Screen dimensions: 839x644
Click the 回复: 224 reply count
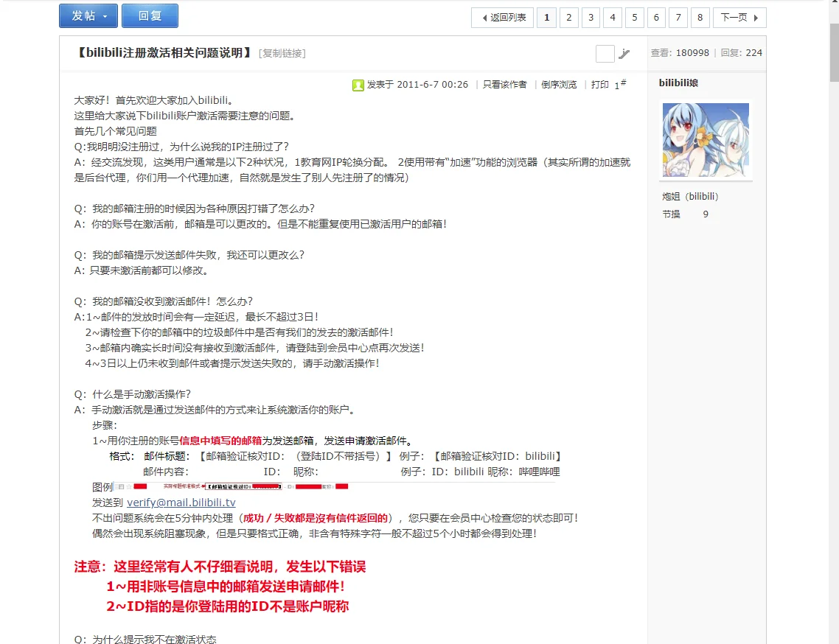[741, 53]
